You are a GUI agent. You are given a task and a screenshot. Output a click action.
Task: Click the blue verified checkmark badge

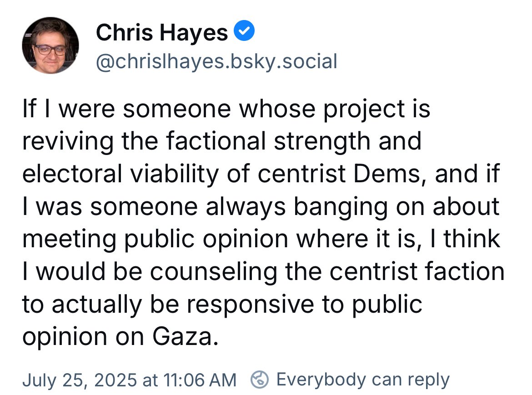244,31
